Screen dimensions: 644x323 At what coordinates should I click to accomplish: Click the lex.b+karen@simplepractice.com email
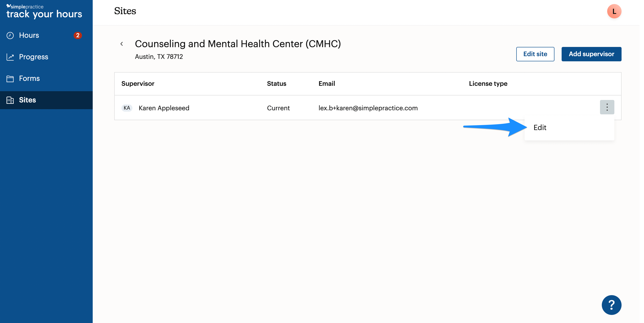tap(368, 108)
